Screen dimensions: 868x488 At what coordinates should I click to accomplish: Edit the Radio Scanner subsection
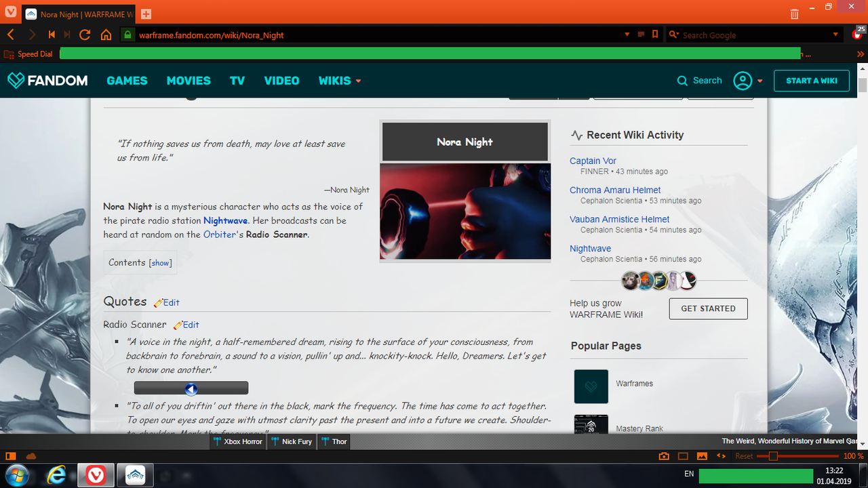coord(186,325)
